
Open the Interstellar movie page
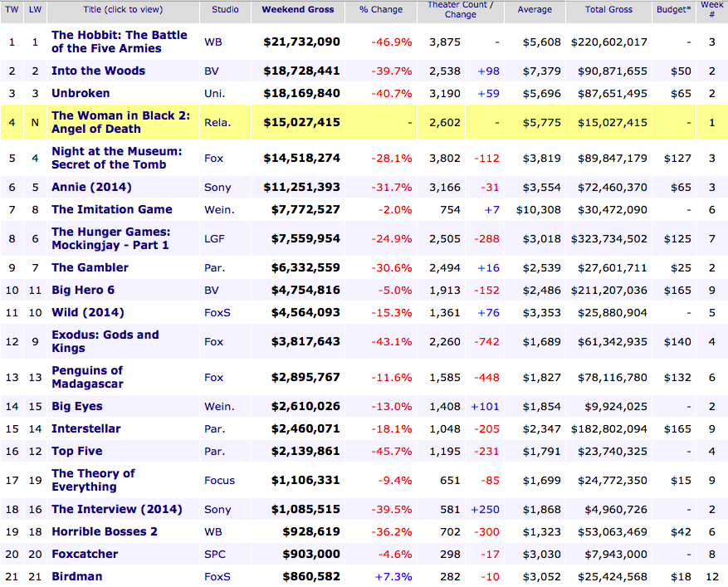tap(86, 428)
